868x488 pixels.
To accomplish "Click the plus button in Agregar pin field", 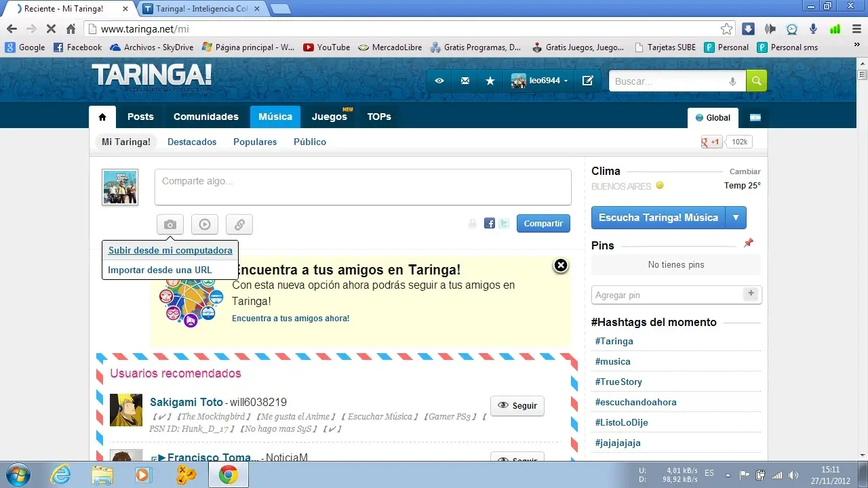I will click(751, 293).
